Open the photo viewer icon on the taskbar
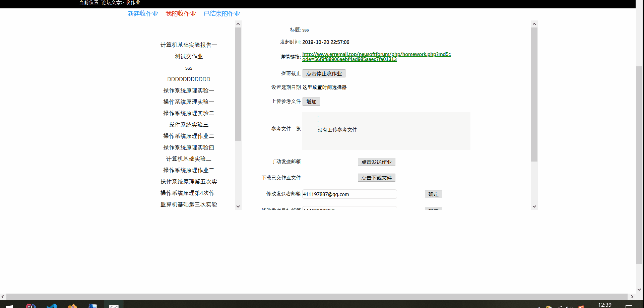 93,305
